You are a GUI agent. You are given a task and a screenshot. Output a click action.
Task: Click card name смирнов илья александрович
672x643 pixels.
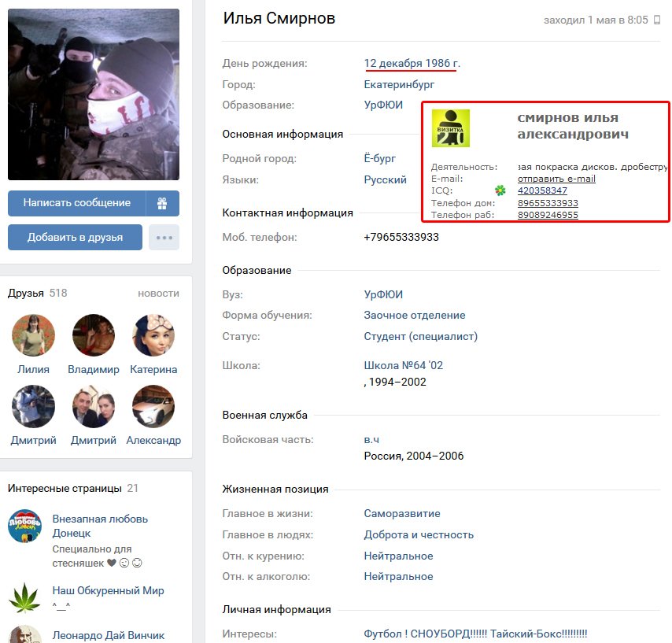click(x=573, y=126)
